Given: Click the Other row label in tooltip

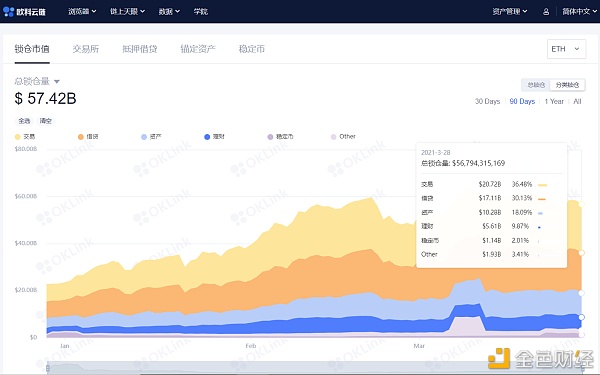Looking at the screenshot, I should [429, 254].
